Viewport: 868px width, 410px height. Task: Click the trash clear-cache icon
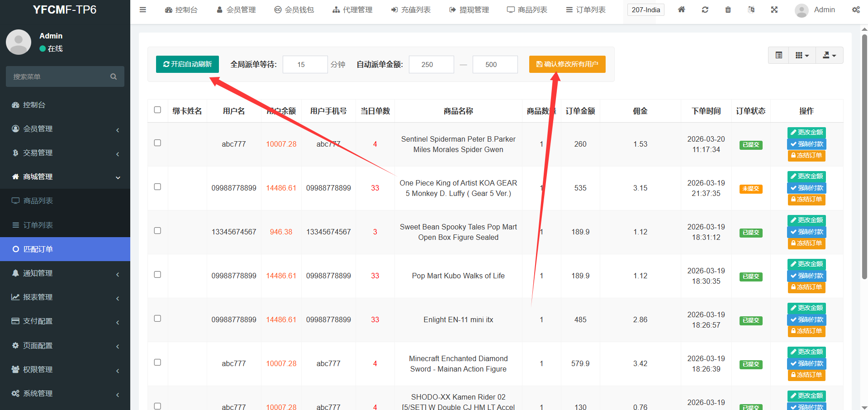click(728, 10)
